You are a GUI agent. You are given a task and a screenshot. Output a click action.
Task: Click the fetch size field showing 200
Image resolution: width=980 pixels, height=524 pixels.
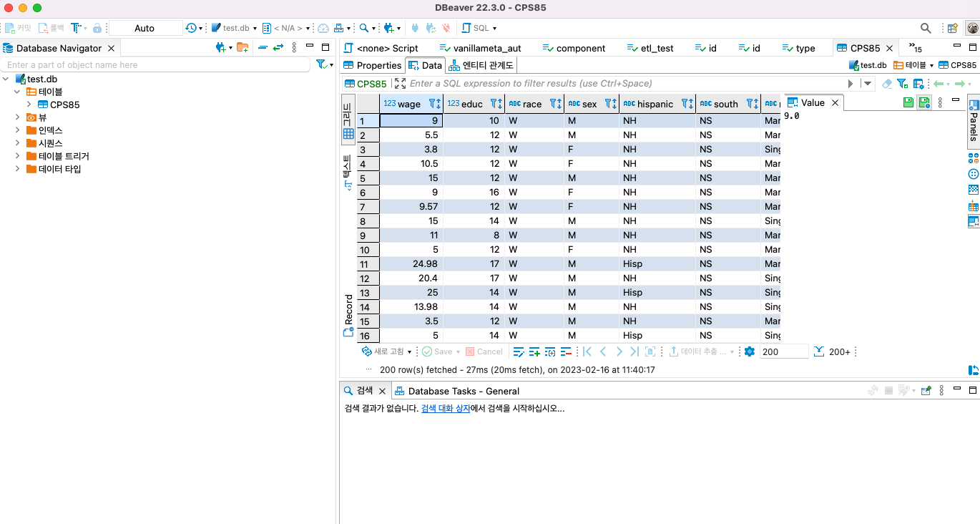(x=783, y=351)
